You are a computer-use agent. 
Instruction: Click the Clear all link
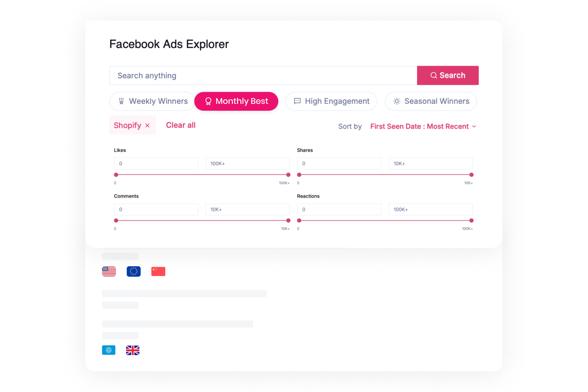(180, 125)
